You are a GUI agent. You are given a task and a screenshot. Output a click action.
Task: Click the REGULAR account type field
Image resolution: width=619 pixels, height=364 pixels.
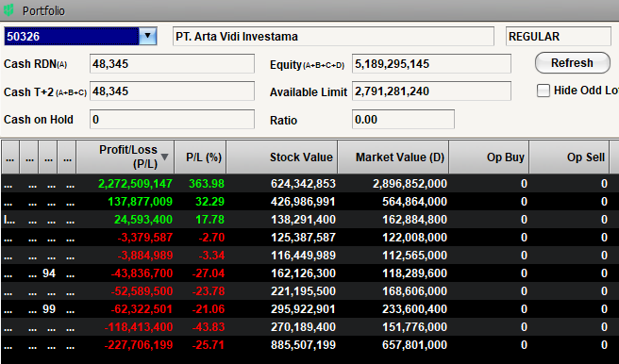coord(559,36)
